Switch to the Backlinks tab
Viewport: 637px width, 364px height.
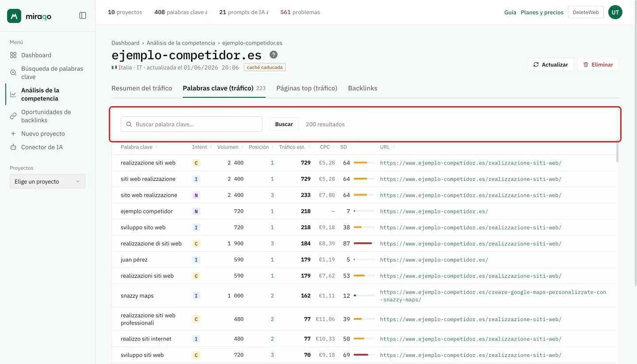(363, 88)
